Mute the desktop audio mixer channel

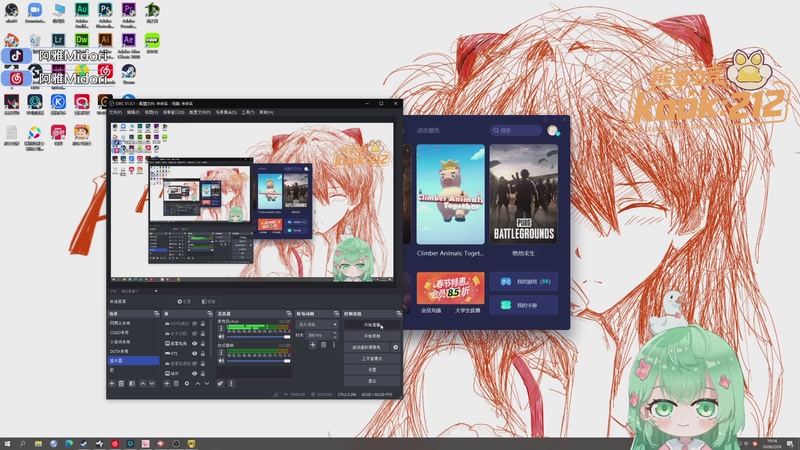(221, 361)
